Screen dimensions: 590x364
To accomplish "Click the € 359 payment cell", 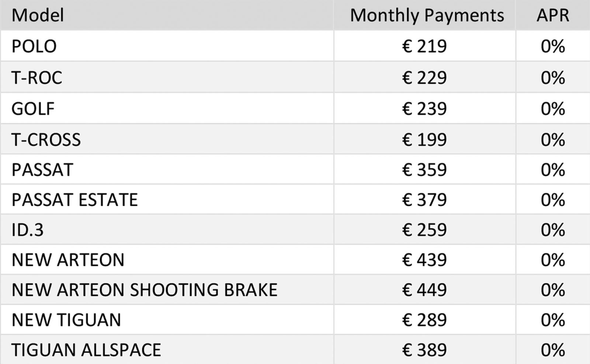I will pos(425,169).
